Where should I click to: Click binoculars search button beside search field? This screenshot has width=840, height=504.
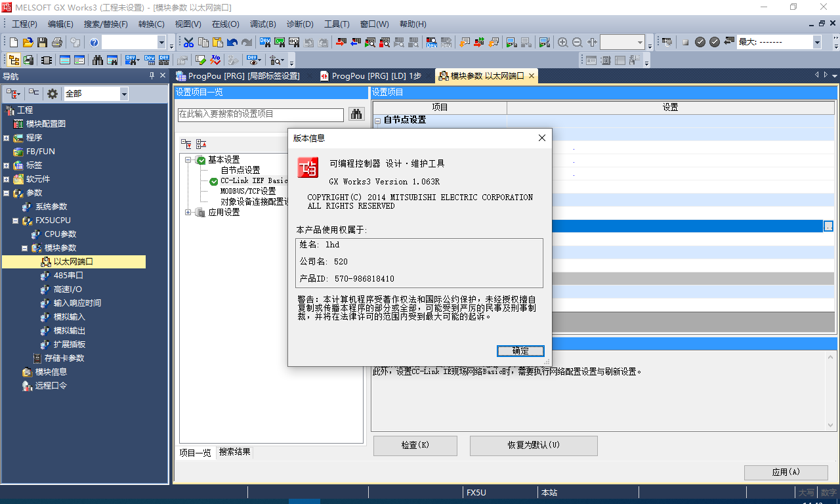pyautogui.click(x=356, y=114)
